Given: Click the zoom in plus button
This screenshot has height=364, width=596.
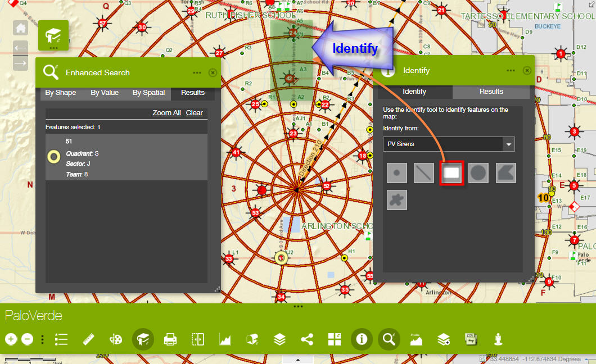Looking at the screenshot, I should coord(11,339).
